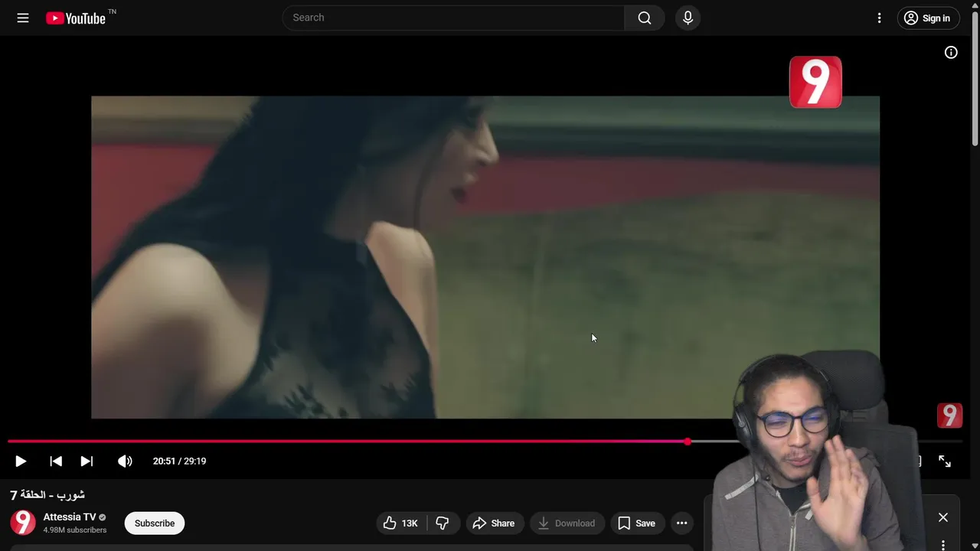The width and height of the screenshot is (980, 551).
Task: Share the video
Action: pyautogui.click(x=495, y=523)
